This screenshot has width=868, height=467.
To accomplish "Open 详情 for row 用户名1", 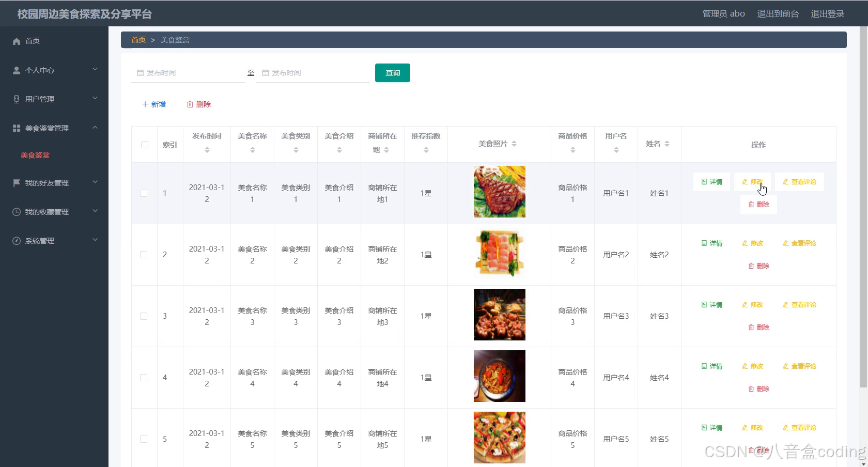I will tap(712, 182).
